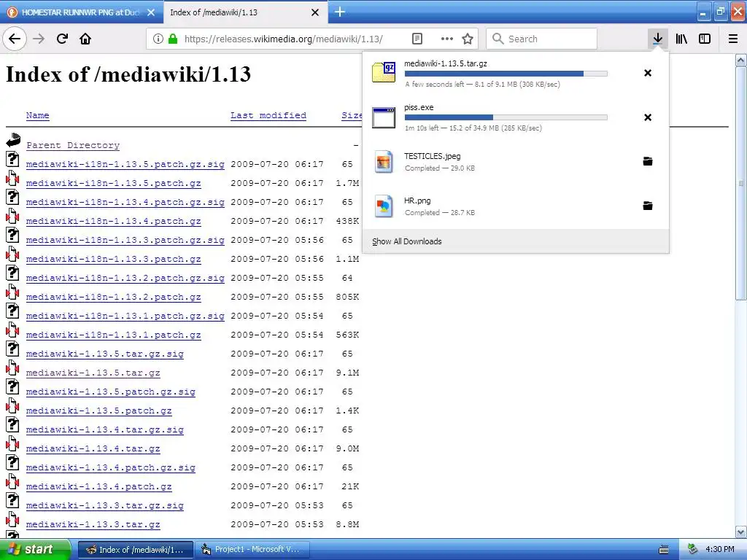Download mediawiki-1.13.4.patch.gz

pyautogui.click(x=99, y=486)
